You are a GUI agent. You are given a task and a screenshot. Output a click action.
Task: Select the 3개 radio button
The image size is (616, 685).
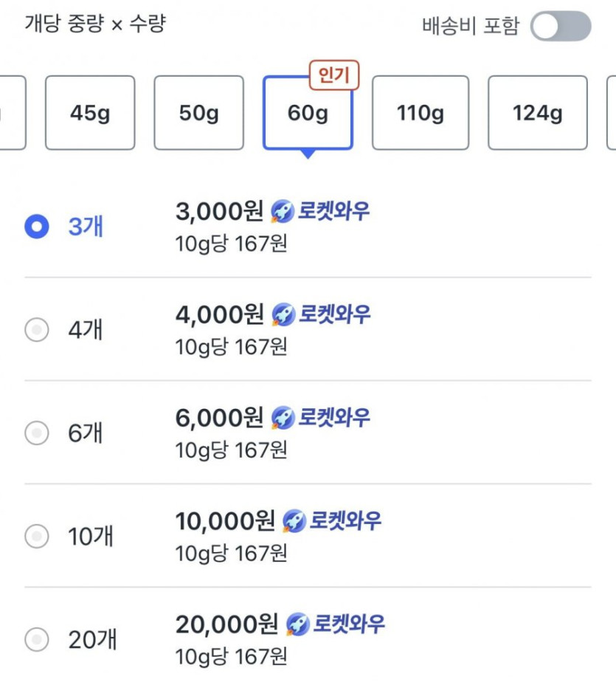pos(37,227)
